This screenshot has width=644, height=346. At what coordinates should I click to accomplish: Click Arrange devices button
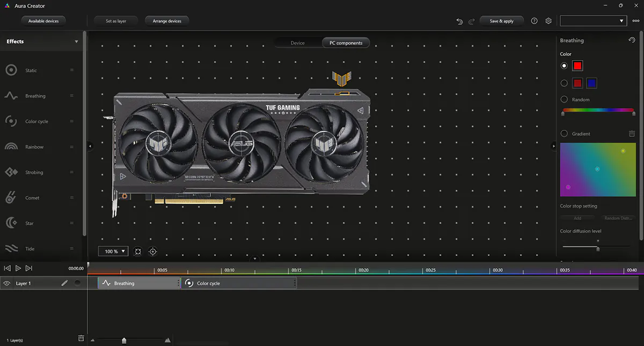[x=167, y=21]
